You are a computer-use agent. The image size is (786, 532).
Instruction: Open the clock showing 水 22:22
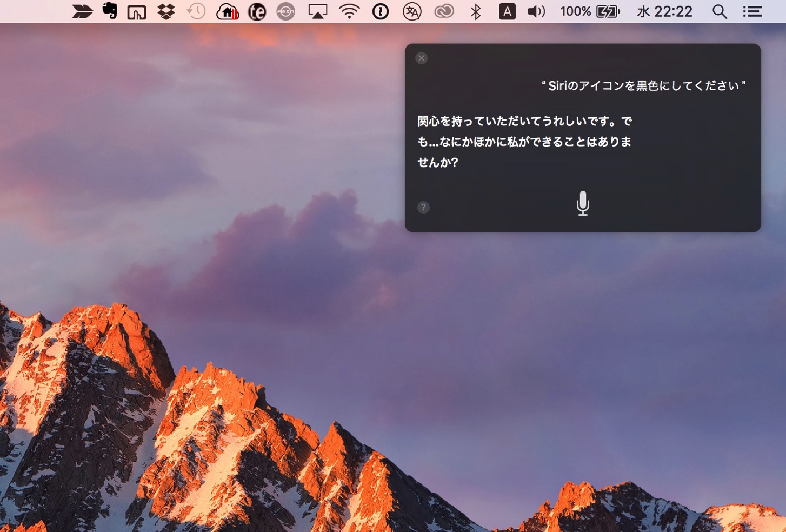664,11
